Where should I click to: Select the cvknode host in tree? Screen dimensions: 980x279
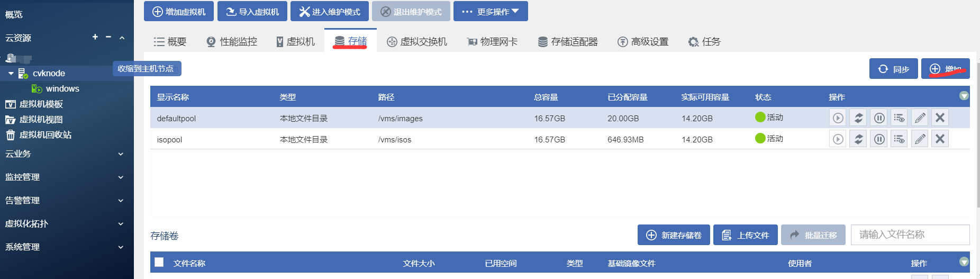tap(49, 74)
